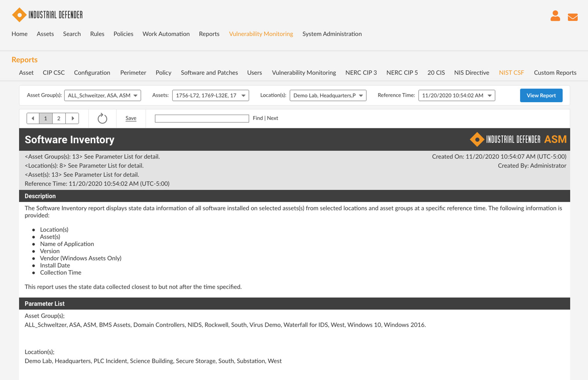The height and width of the screenshot is (380, 588).
Task: Click the user profile icon
Action: click(x=555, y=16)
